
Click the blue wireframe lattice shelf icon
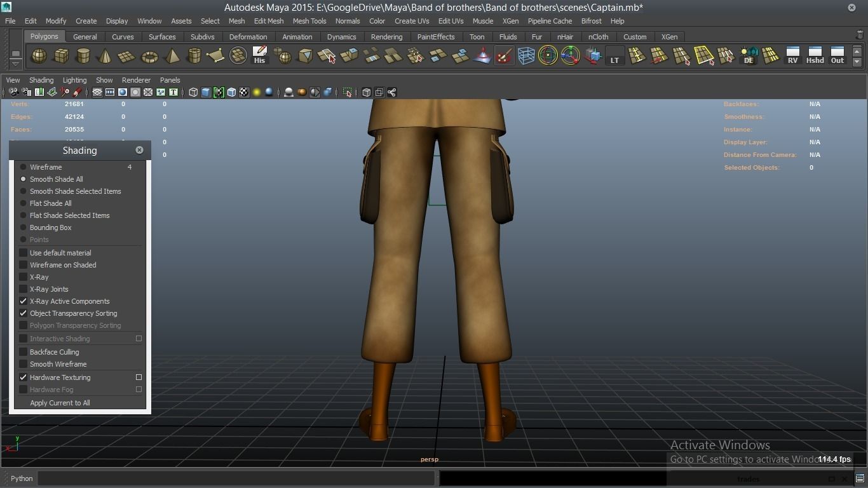(526, 56)
